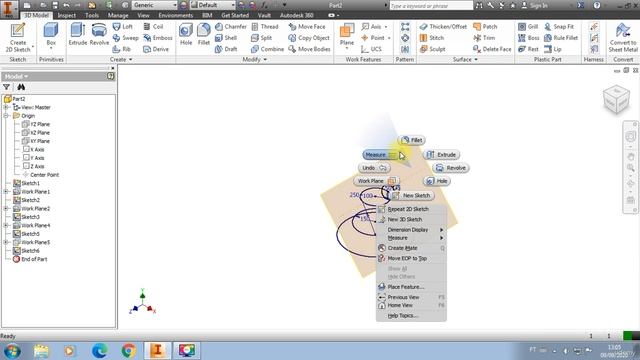Click the Plane work feature tool
The image size is (640, 360).
pyautogui.click(x=347, y=35)
